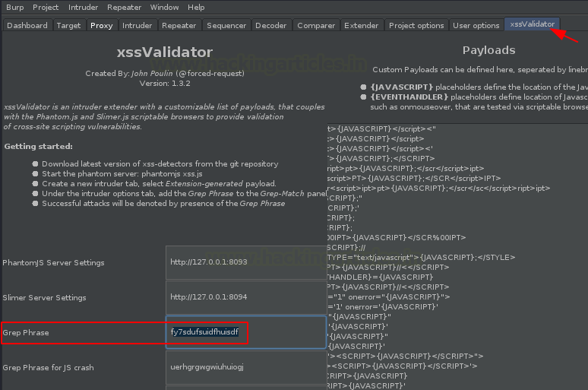This screenshot has width=588, height=390.
Task: Click the PhantomJS Server Settings URL field
Action: point(246,262)
